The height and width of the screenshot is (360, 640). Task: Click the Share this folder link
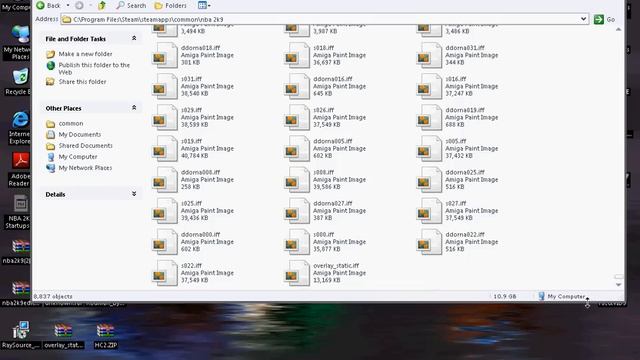pos(82,82)
